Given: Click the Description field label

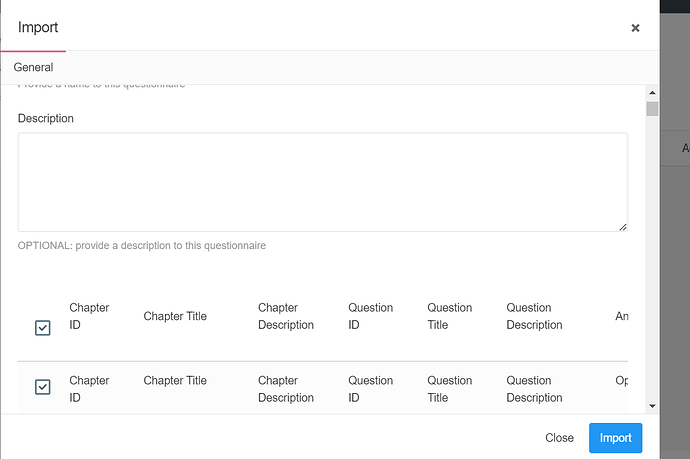Looking at the screenshot, I should click(x=46, y=118).
